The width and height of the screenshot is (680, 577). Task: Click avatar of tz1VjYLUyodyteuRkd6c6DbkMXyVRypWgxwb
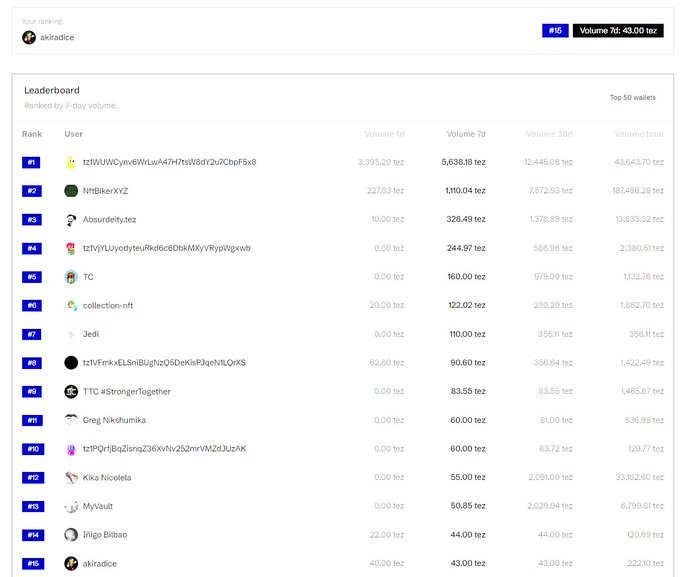pos(71,248)
